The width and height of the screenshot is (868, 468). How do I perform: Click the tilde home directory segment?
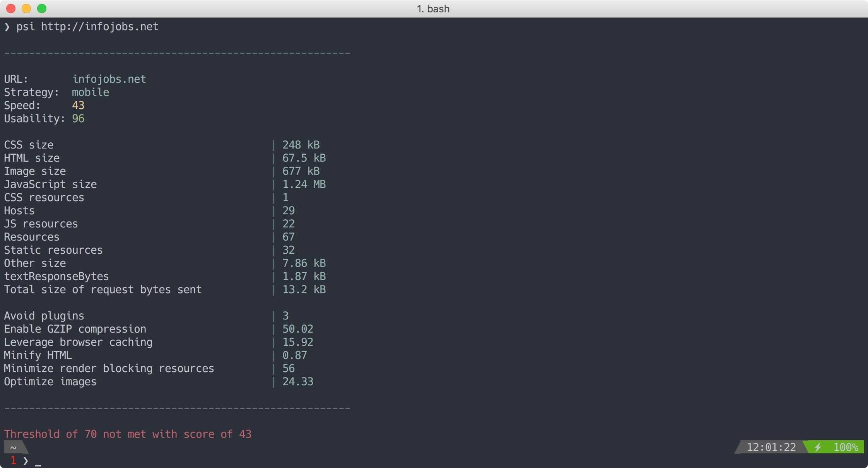(14, 448)
